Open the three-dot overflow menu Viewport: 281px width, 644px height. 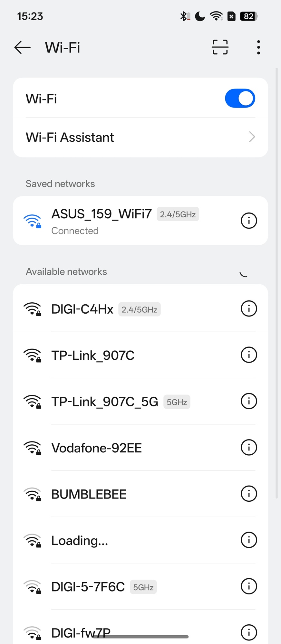[x=258, y=47]
